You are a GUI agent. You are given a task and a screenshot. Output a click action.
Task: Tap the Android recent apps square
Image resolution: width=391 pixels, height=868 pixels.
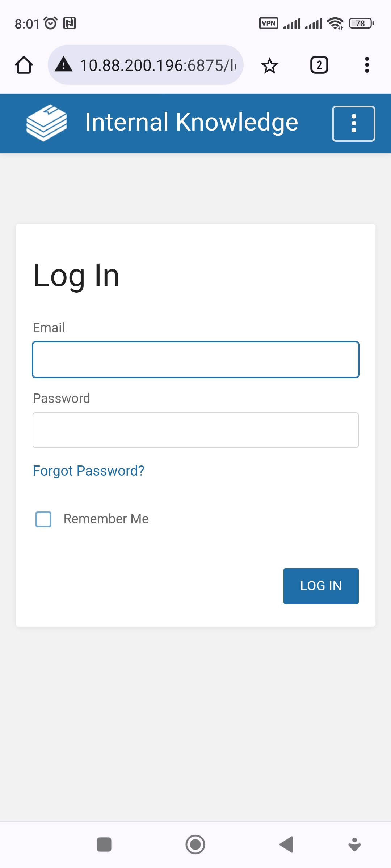tap(104, 844)
